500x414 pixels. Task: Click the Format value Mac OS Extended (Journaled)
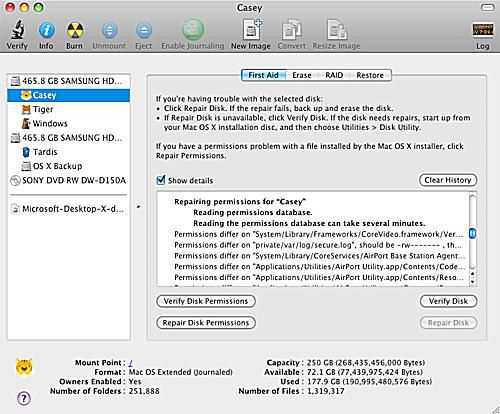181,372
